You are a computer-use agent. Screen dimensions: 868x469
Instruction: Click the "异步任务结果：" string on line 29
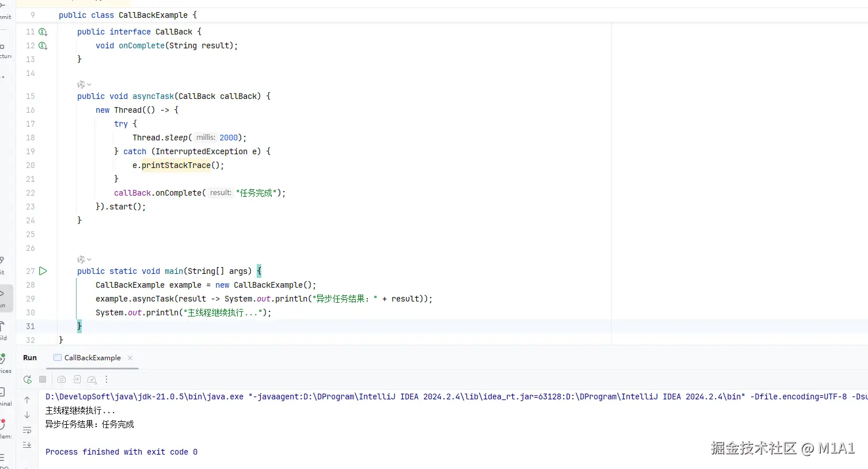(345, 299)
